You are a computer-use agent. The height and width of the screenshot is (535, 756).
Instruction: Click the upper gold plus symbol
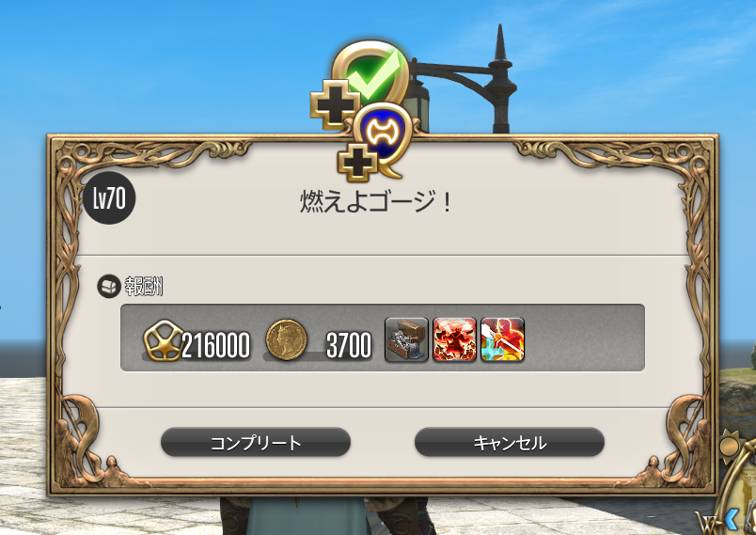(335, 104)
